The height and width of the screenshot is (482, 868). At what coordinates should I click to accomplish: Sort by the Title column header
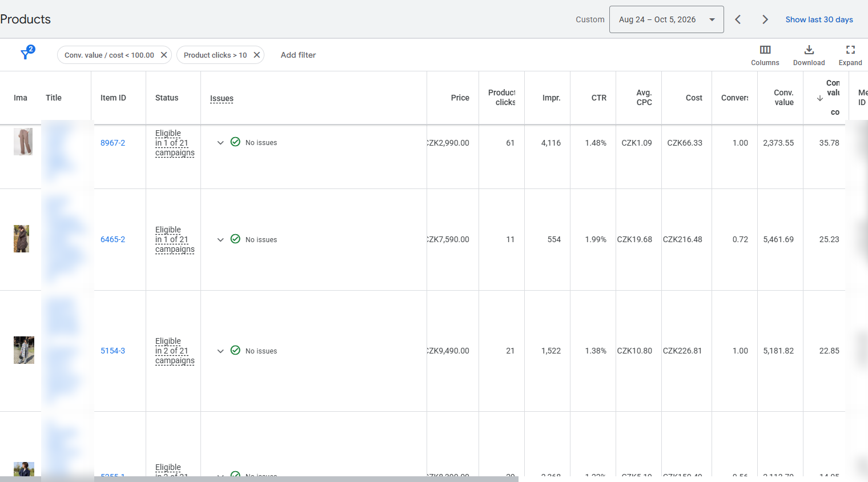click(x=54, y=98)
